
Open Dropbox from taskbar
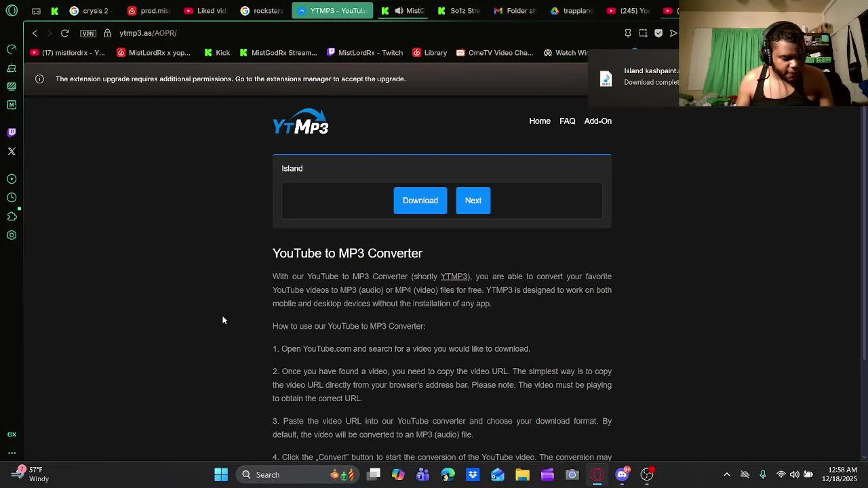click(473, 475)
